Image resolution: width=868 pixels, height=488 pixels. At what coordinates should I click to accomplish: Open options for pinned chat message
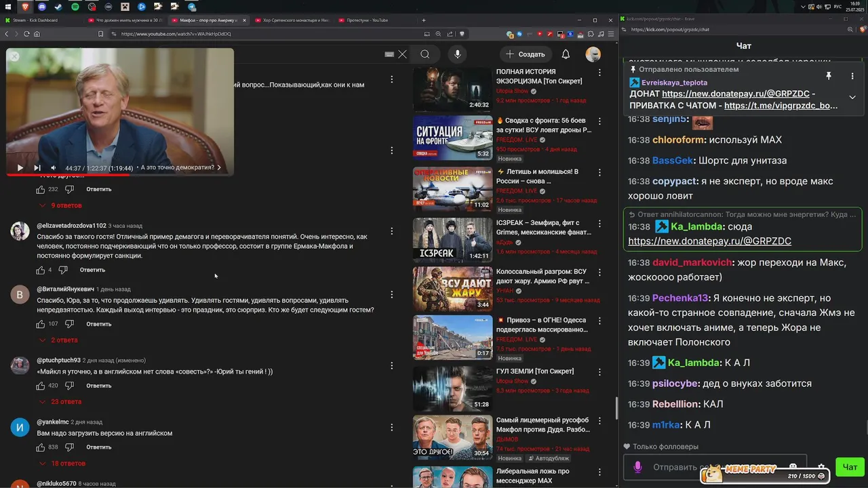click(x=852, y=76)
